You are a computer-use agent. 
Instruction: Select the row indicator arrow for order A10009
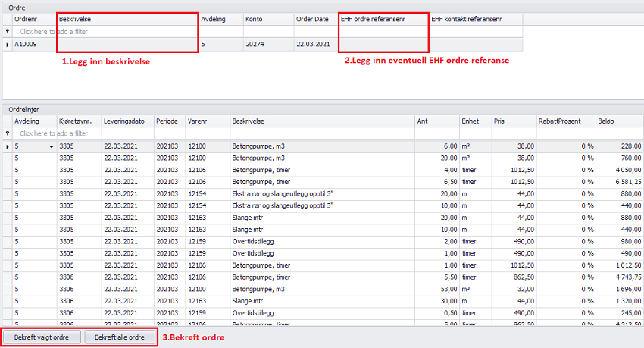click(x=8, y=45)
